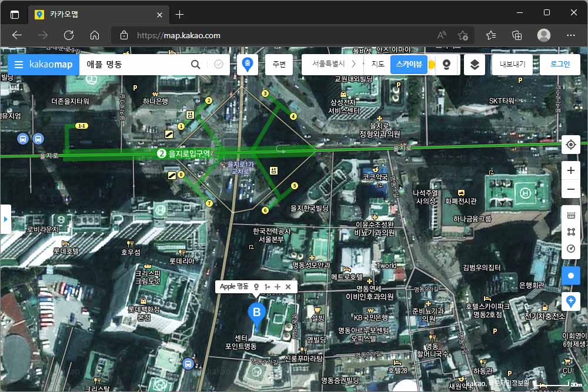Open the browser collections icon
588x392 pixels.
(517, 35)
